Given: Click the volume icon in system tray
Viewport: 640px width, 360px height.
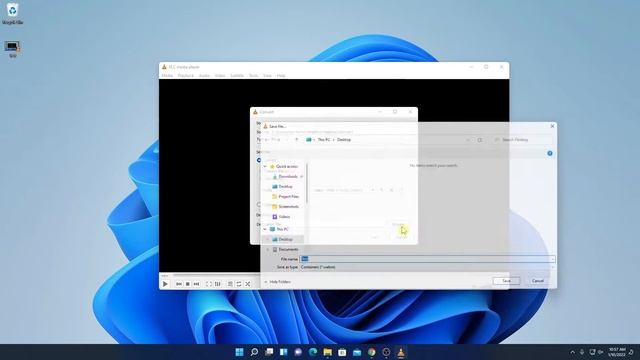Looking at the screenshot, I should [600, 352].
